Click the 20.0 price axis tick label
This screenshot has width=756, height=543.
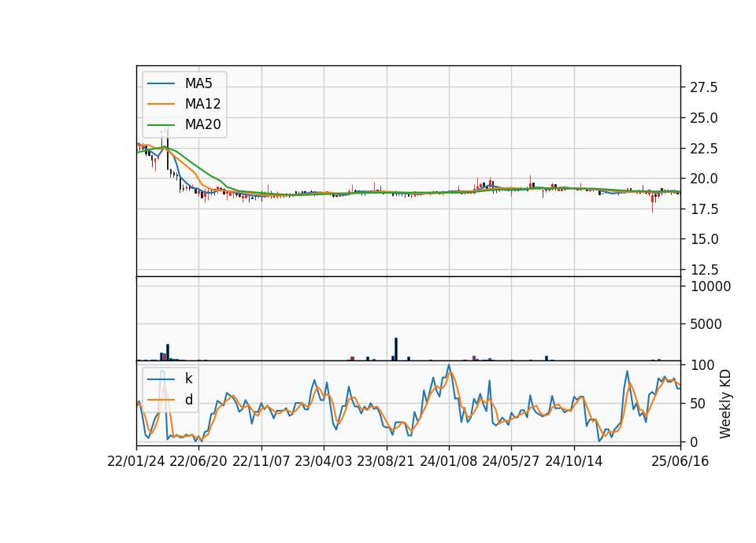click(x=704, y=179)
